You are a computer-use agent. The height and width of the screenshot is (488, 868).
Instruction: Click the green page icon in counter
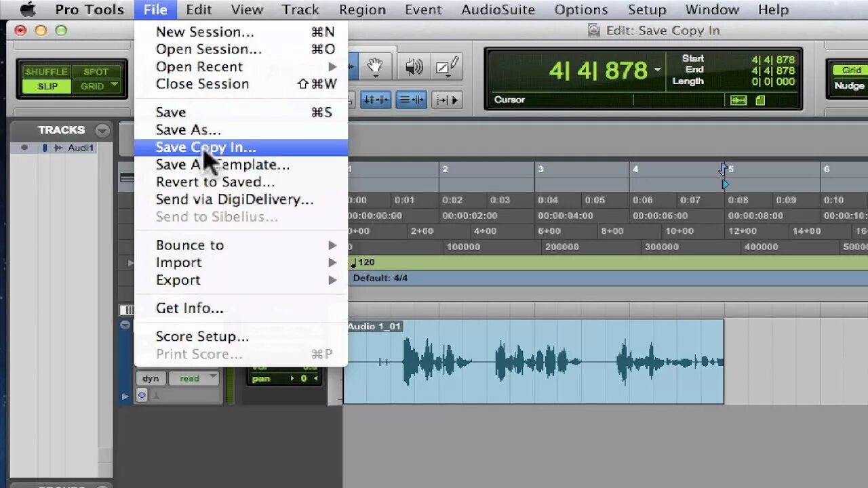[x=759, y=100]
